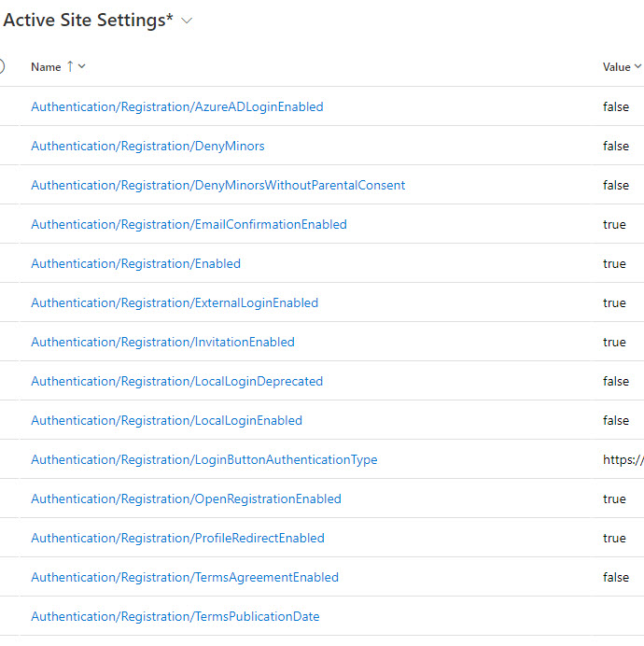Open the ProfileRedirectEnabled setting
Image resolution: width=644 pixels, height=646 pixels.
[x=178, y=538]
